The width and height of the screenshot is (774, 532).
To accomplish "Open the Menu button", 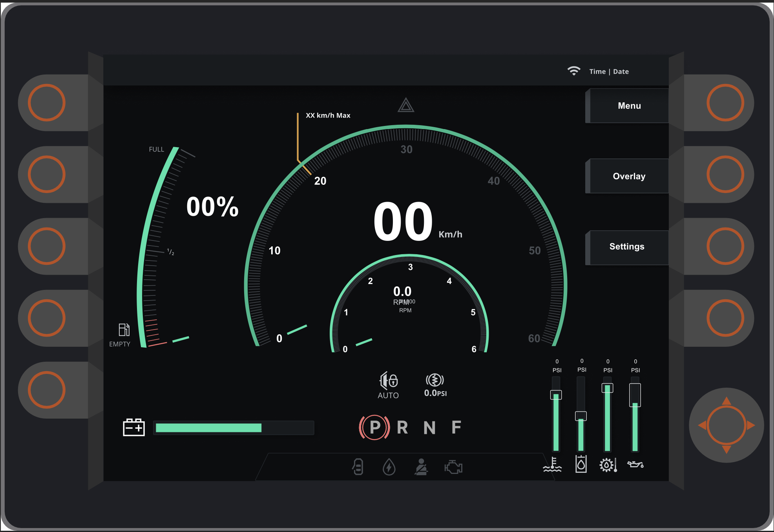I will (x=629, y=106).
